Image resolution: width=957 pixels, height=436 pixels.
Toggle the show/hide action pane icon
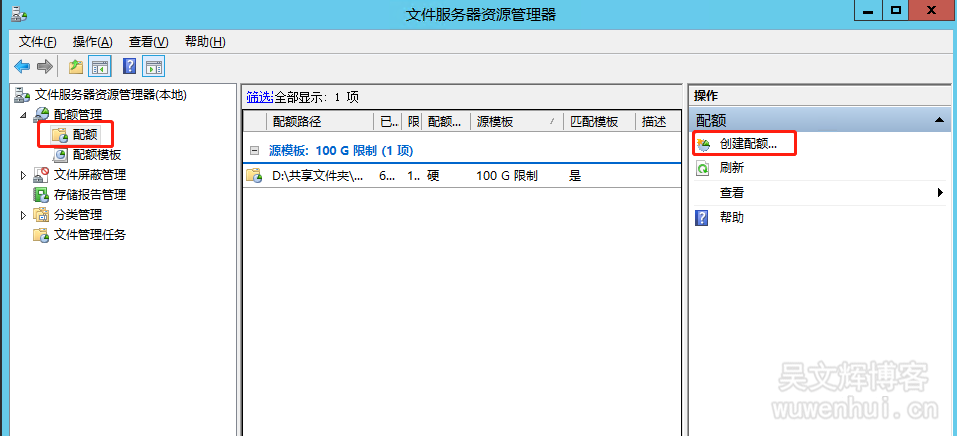click(x=153, y=67)
